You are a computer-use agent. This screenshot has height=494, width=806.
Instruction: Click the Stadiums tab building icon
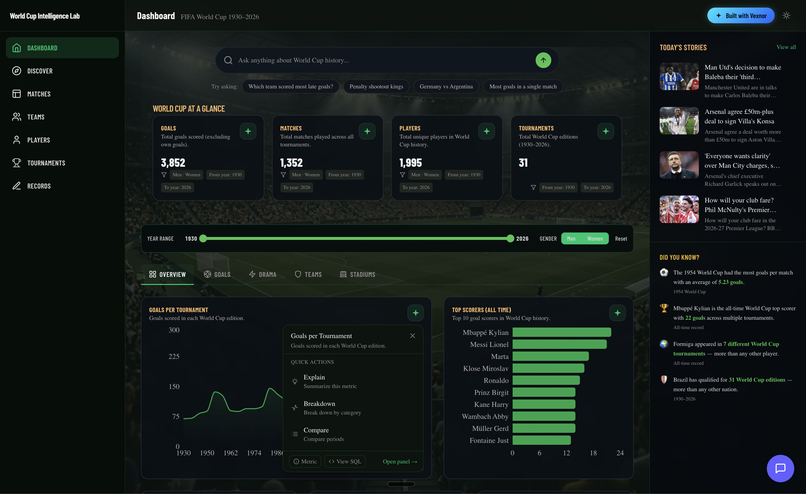[343, 275]
